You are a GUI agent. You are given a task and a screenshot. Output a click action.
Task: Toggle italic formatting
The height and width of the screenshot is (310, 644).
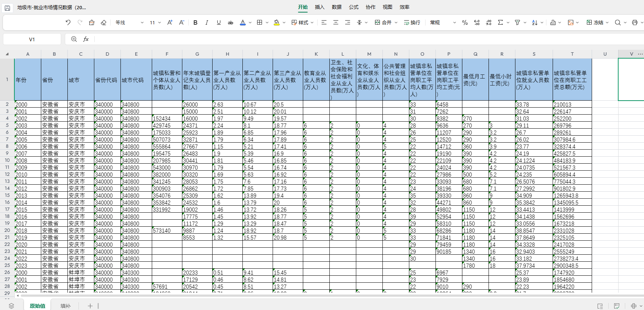[207, 22]
